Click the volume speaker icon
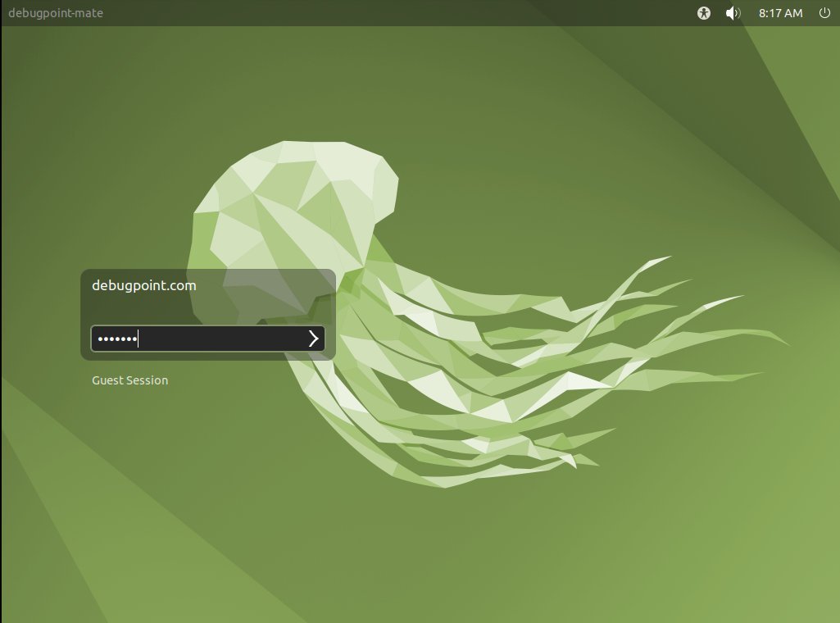This screenshot has height=623, width=840. pyautogui.click(x=733, y=13)
